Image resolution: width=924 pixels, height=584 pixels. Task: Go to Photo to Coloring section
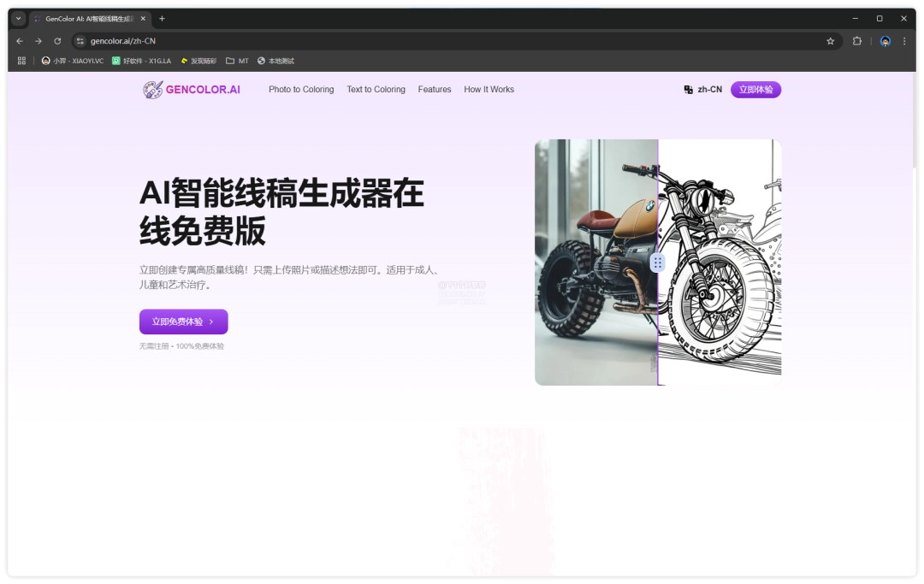point(301,90)
